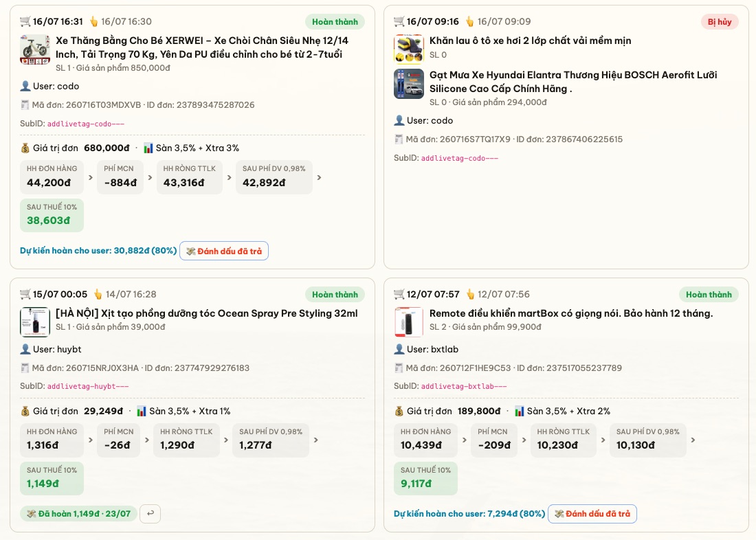Viewport: 756px width, 540px height.
Task: Click the money bag icon beside Giá trị đơn 680,000đ
Action: pos(25,148)
